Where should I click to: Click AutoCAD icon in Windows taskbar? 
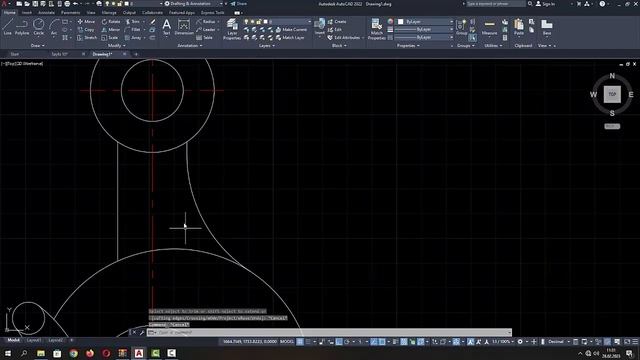(x=139, y=353)
